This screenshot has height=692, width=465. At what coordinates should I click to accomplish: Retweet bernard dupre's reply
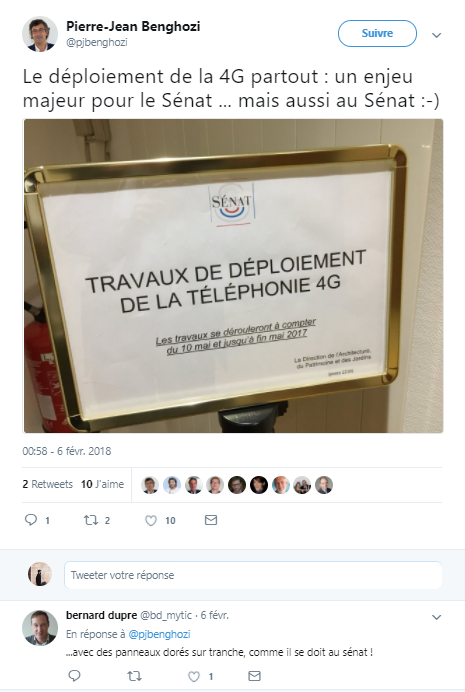(134, 676)
